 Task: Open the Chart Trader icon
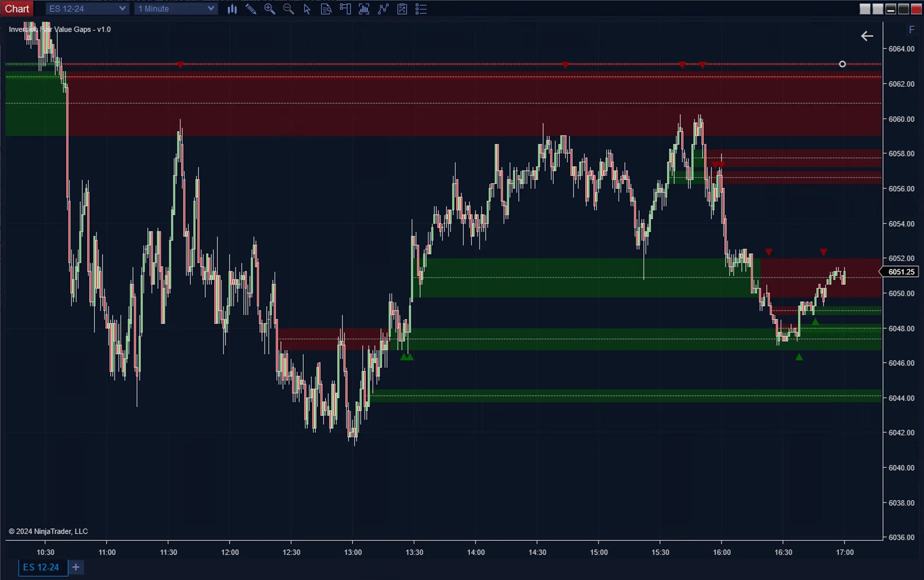[x=345, y=9]
